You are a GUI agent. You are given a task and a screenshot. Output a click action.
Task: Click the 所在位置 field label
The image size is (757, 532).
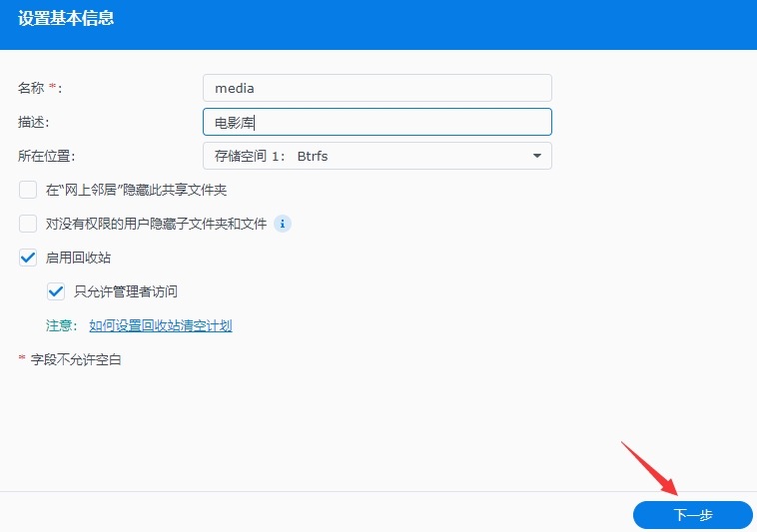tap(46, 156)
